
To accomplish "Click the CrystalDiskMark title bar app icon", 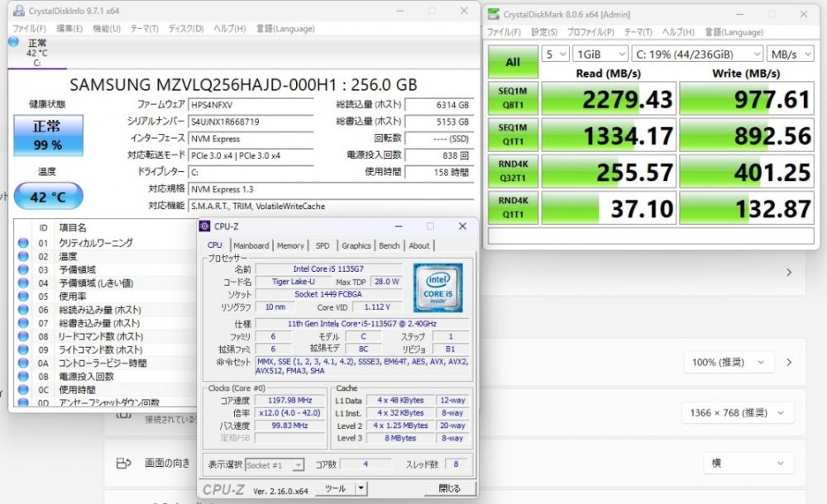I will pyautogui.click(x=494, y=14).
